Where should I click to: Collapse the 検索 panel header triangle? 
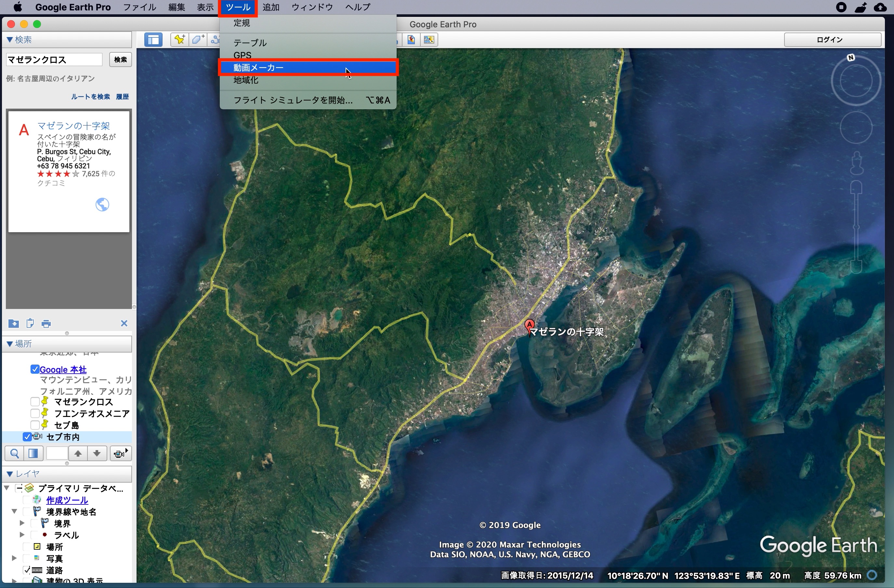coord(10,40)
